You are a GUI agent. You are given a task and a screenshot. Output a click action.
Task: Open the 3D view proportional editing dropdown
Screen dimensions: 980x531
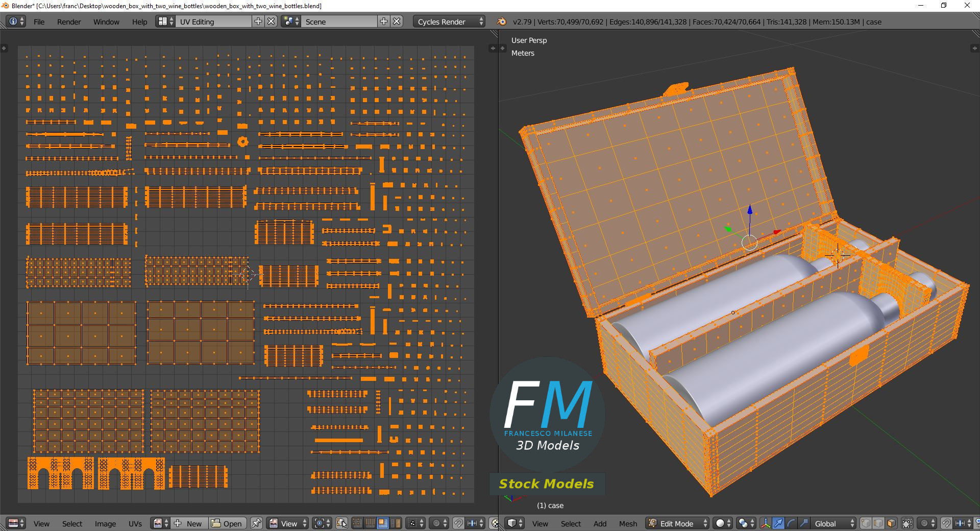[x=927, y=523]
